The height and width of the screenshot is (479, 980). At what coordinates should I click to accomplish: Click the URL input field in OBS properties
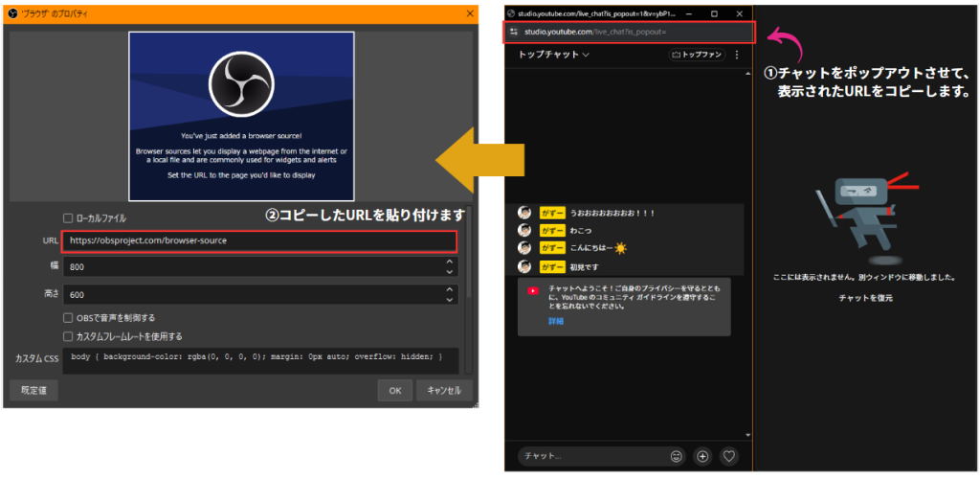pyautogui.click(x=259, y=240)
